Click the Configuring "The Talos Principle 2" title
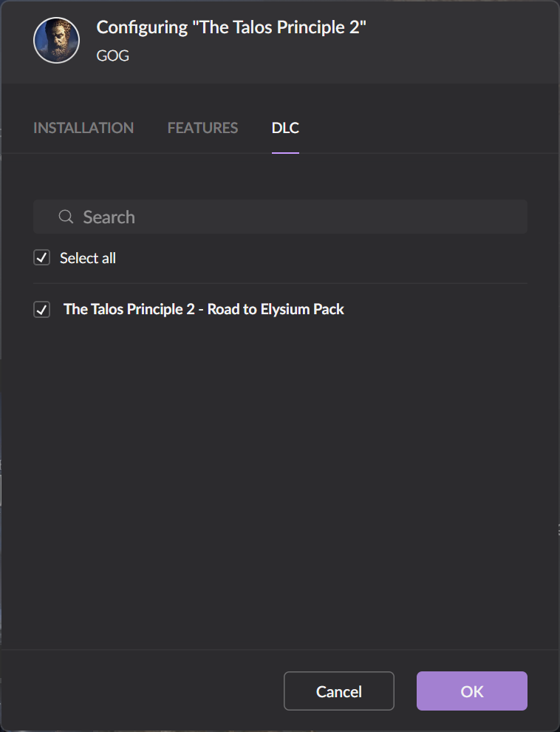Screen dimensions: 560x732 231,27
